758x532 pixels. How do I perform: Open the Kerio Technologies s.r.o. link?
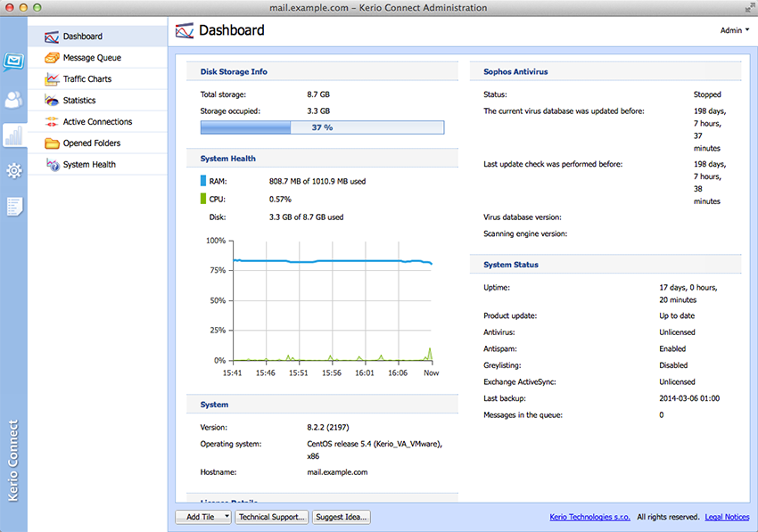tap(589, 517)
